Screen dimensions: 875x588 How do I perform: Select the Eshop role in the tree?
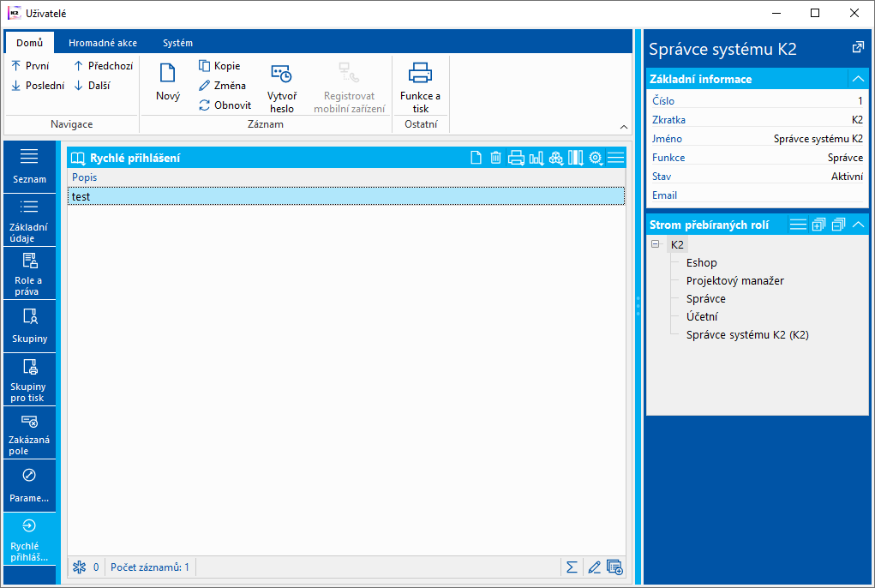pyautogui.click(x=701, y=263)
